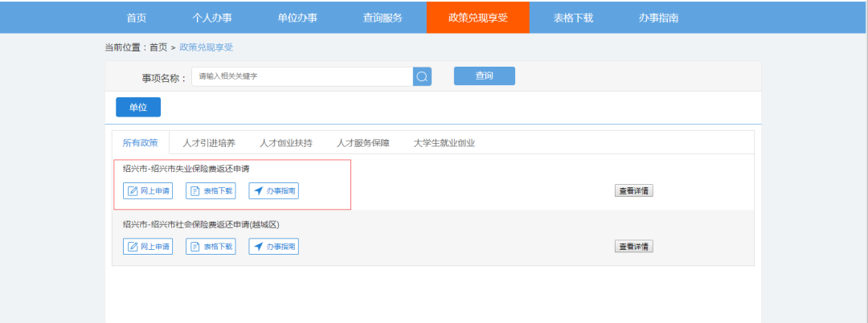This screenshot has width=868, height=323.
Task: Click the magnifier search icon
Action: [x=422, y=76]
